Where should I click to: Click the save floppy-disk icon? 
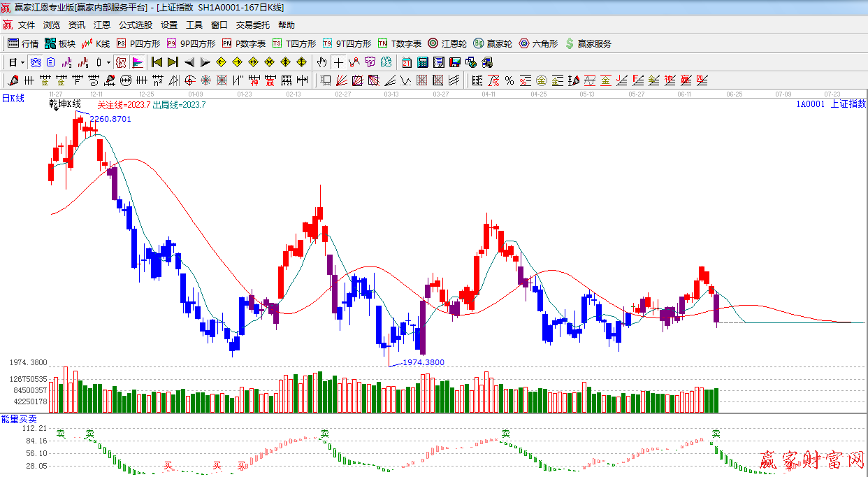coord(455,62)
